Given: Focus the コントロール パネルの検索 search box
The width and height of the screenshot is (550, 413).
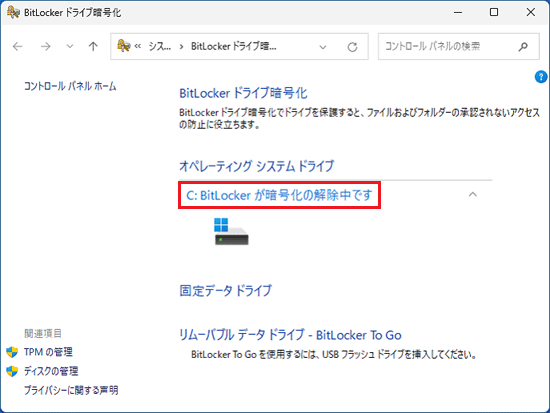Looking at the screenshot, I should point(458,46).
